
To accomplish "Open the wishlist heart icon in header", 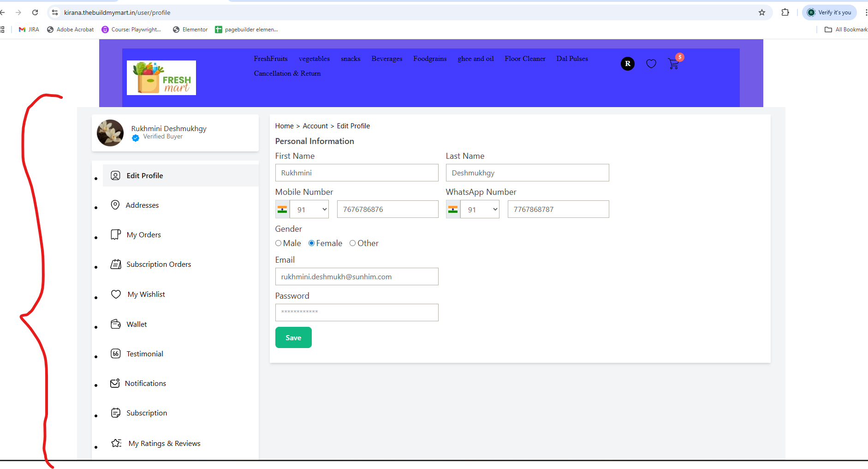I will (651, 64).
